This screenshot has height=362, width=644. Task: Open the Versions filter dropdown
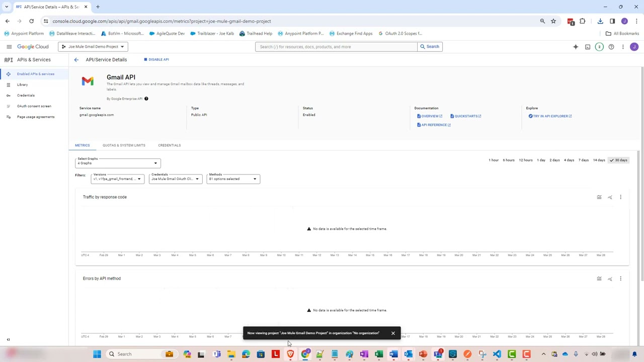pyautogui.click(x=118, y=179)
